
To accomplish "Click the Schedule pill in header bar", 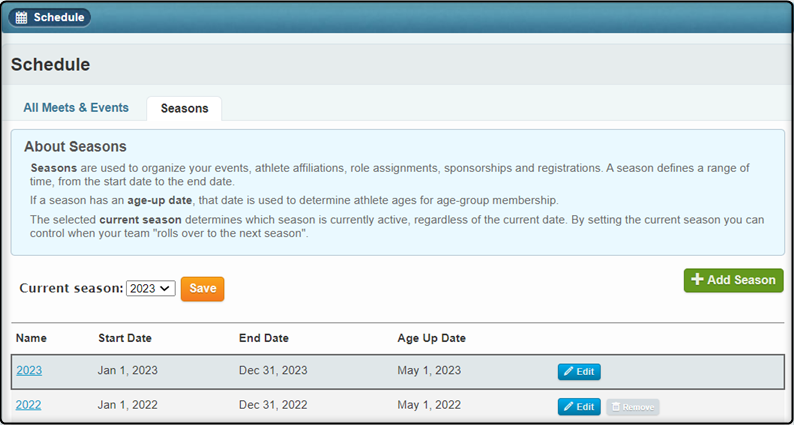I will click(x=49, y=18).
